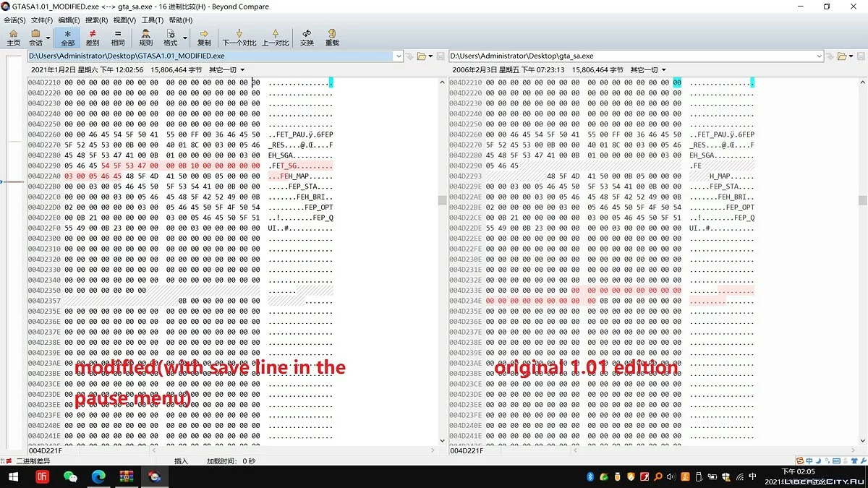Open the Format (格式) dropdown arrow
Image resolution: width=868 pixels, height=488 pixels.
185,38
